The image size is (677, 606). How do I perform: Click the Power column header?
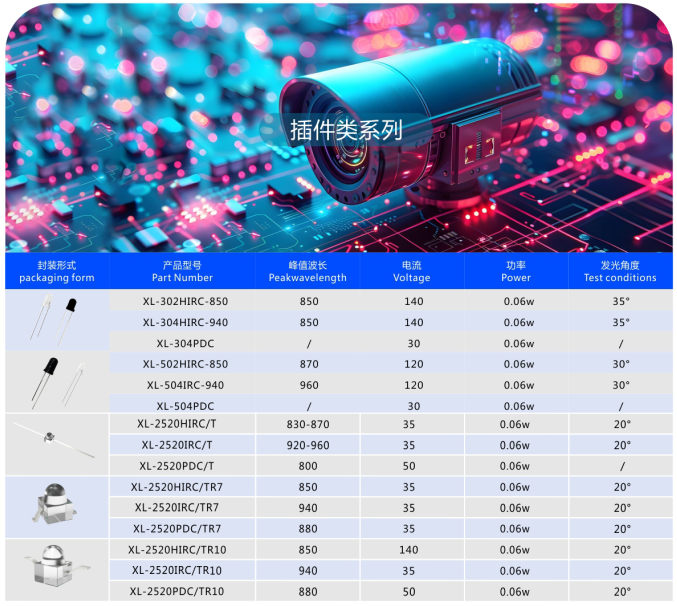(x=517, y=272)
